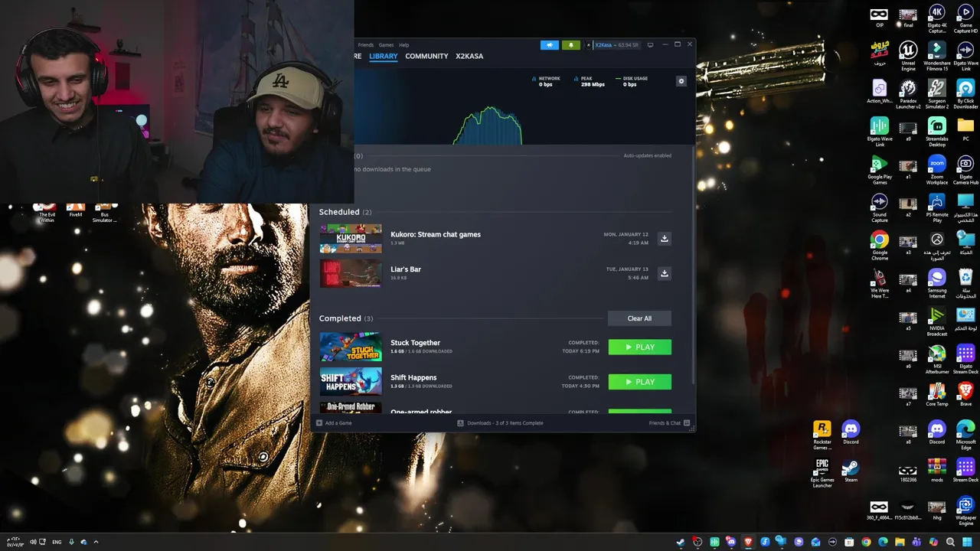
Task: Click the Shift Happens title text
Action: click(x=413, y=377)
